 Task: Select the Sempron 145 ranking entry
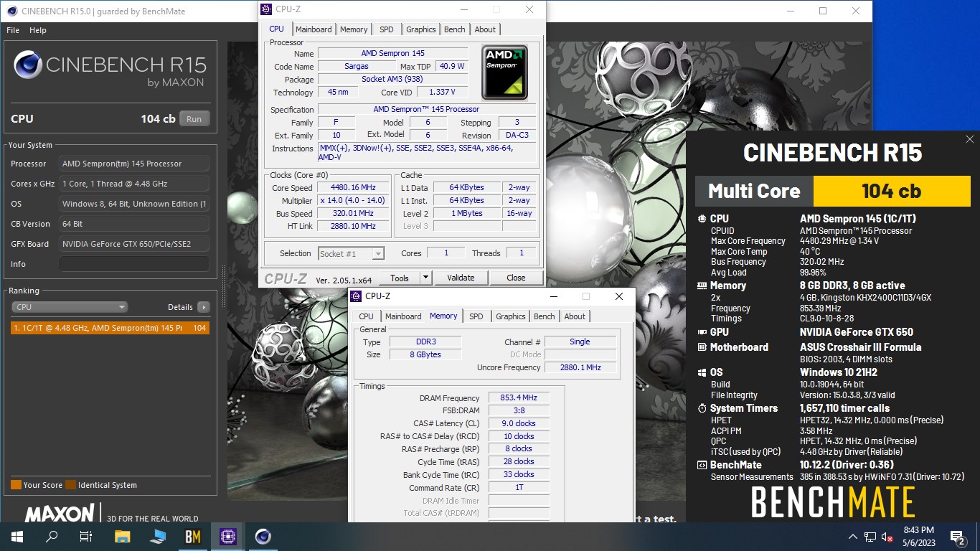[110, 328]
